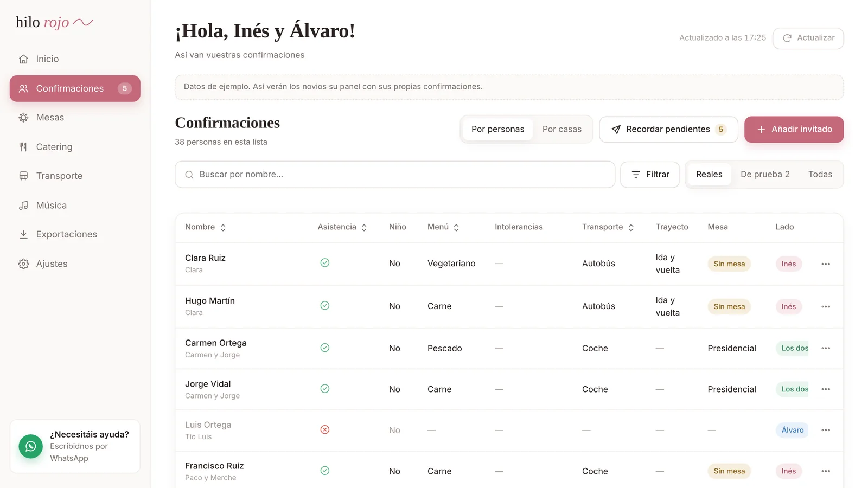868x488 pixels.
Task: Click Clara Ruiz confirmed attendance checkmark
Action: click(325, 263)
